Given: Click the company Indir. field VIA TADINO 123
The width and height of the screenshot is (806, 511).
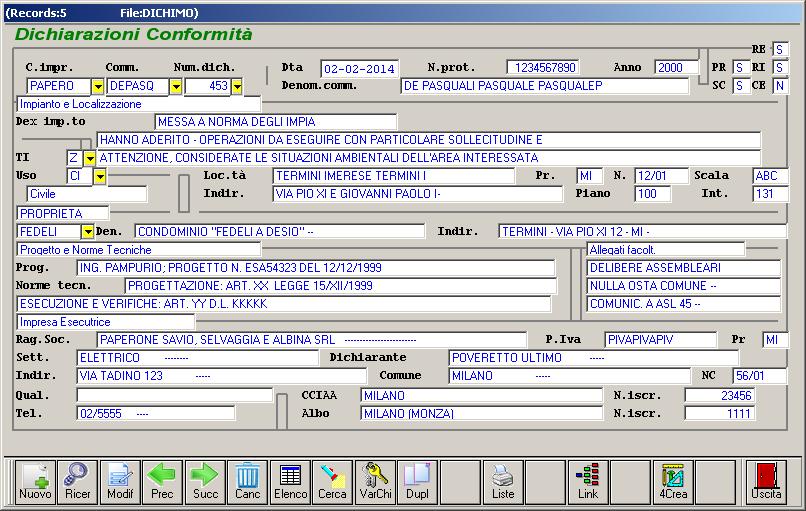Looking at the screenshot, I should click(222, 376).
